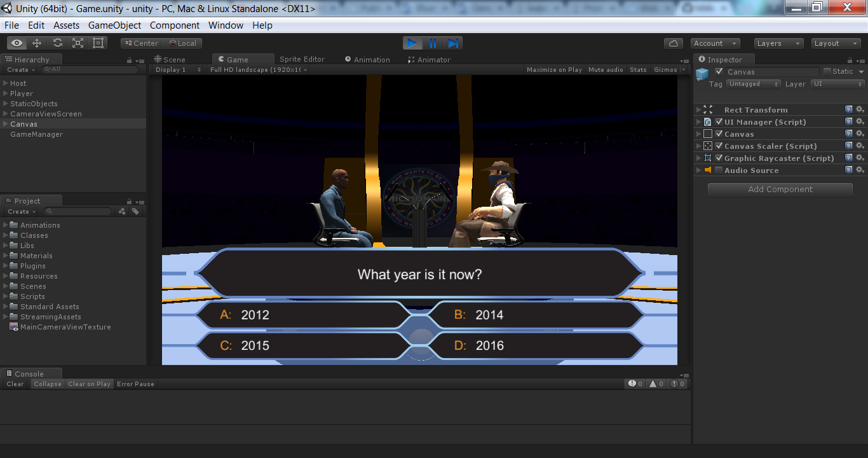868x458 pixels.
Task: Show console info message count toggle
Action: click(x=635, y=384)
